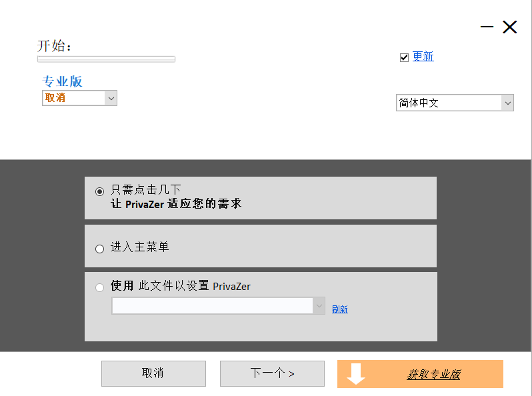Image resolution: width=532 pixels, height=396 pixels.
Task: Minimize the PrivaZer window
Action: 487,27
